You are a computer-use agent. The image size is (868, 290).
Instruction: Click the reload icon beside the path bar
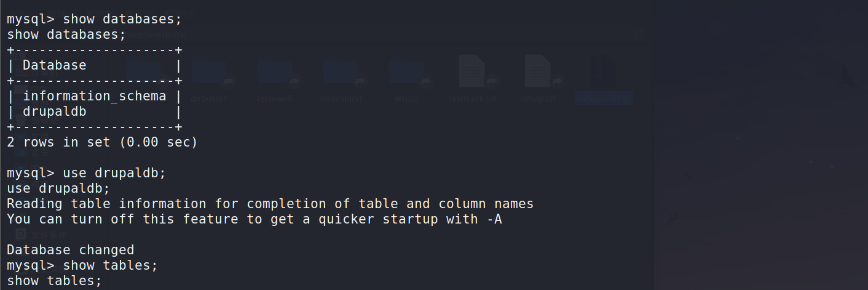639,34
